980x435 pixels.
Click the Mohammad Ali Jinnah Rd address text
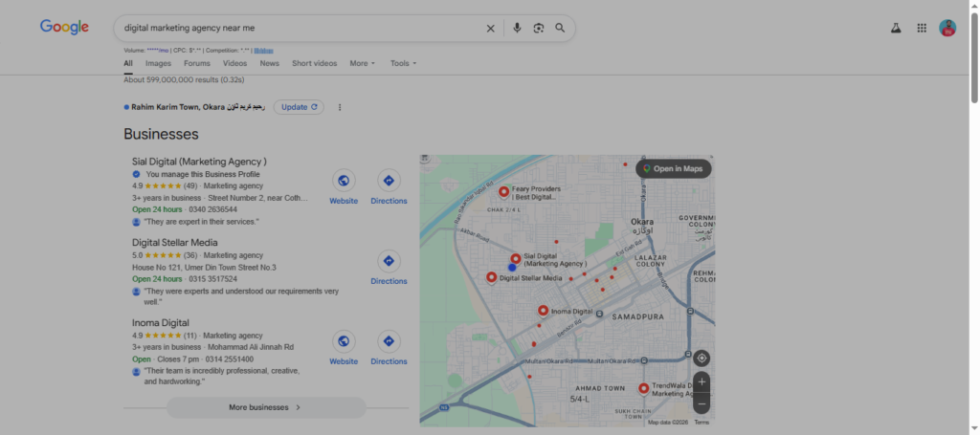251,347
